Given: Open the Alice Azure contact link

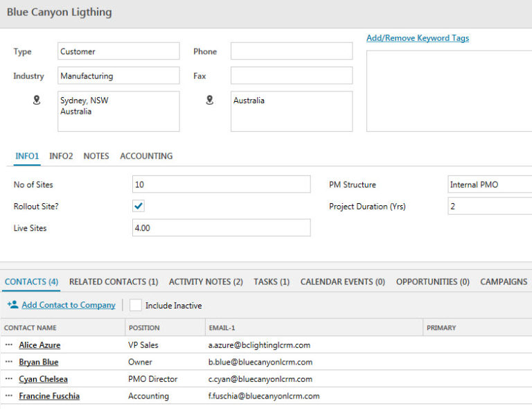Looking at the screenshot, I should [39, 345].
